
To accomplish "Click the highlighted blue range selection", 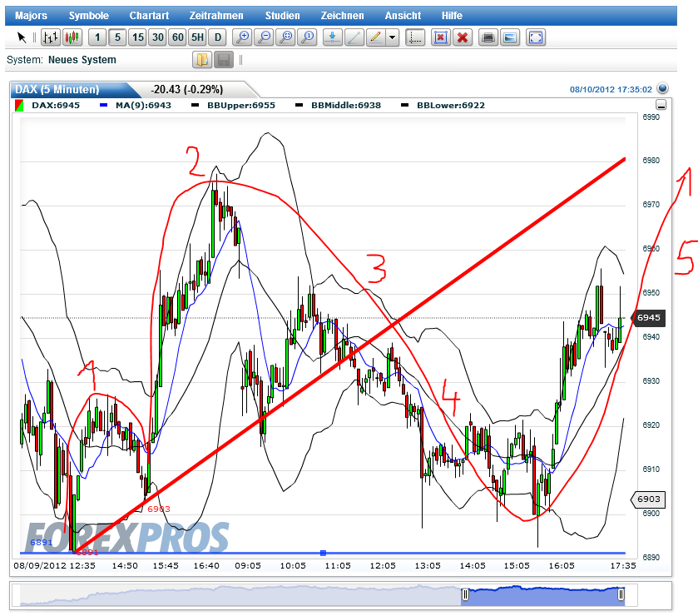I will click(x=543, y=597).
